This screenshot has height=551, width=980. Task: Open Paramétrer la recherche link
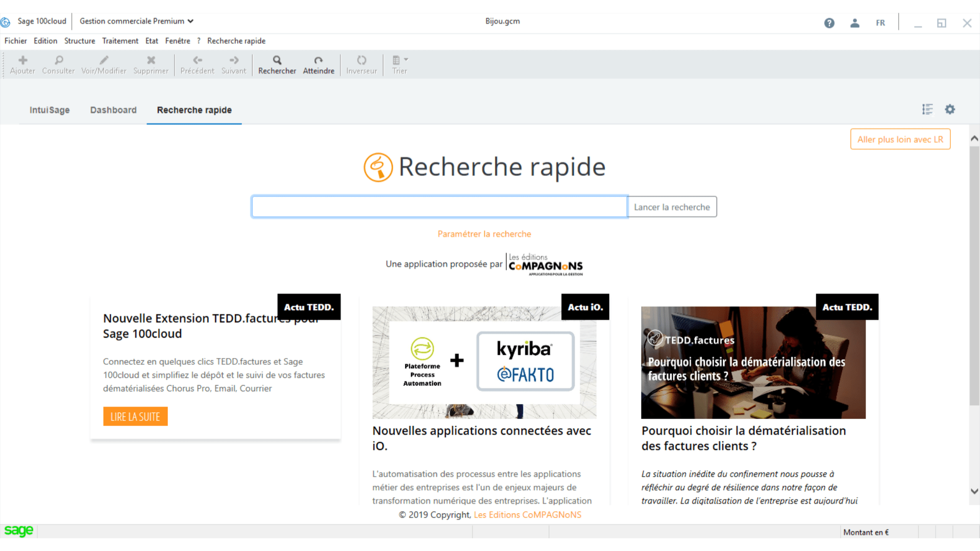(x=484, y=234)
